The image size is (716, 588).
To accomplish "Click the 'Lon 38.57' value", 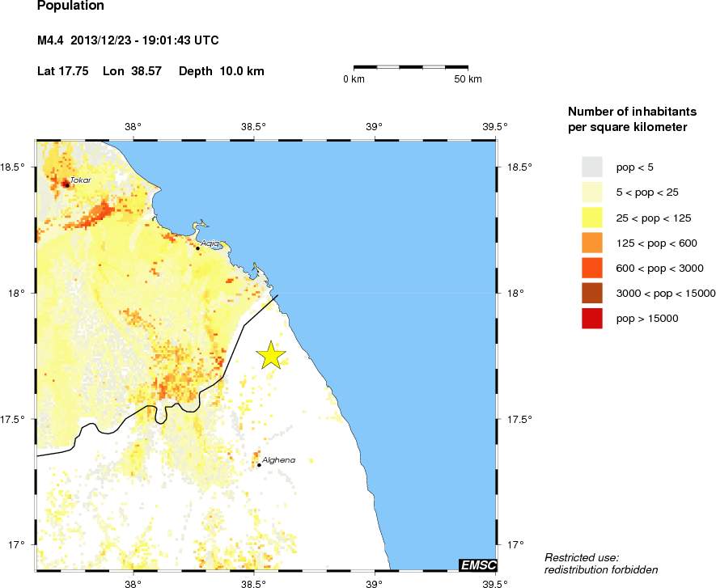I will 132,71.
